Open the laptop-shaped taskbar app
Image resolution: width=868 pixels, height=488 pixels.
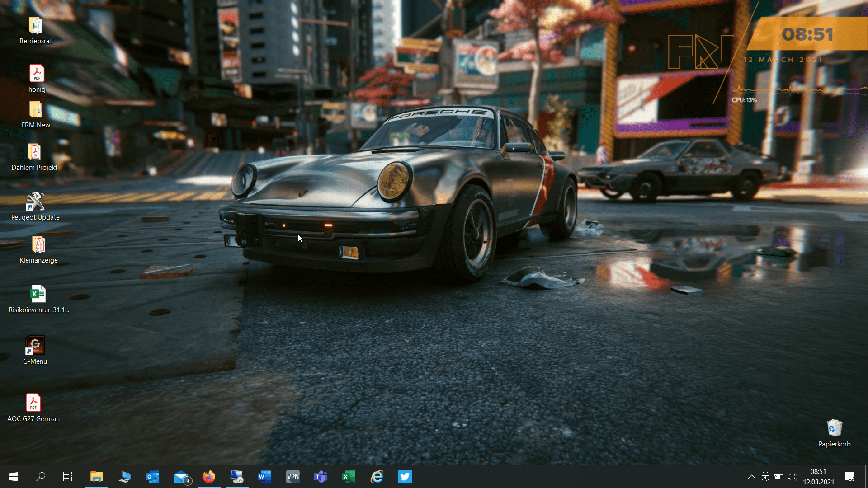[x=125, y=477]
